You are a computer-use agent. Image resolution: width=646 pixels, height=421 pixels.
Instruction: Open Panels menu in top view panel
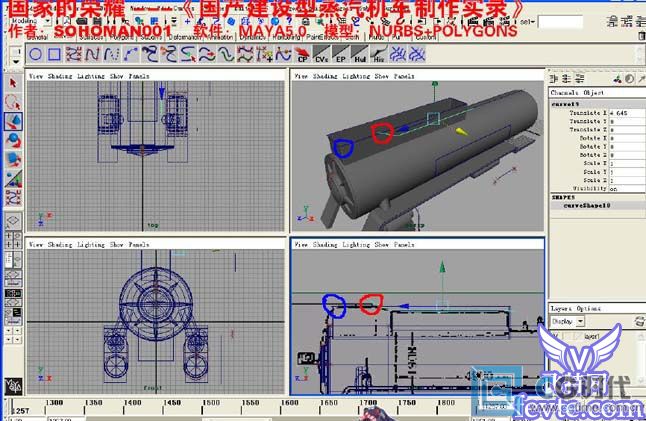click(x=139, y=76)
